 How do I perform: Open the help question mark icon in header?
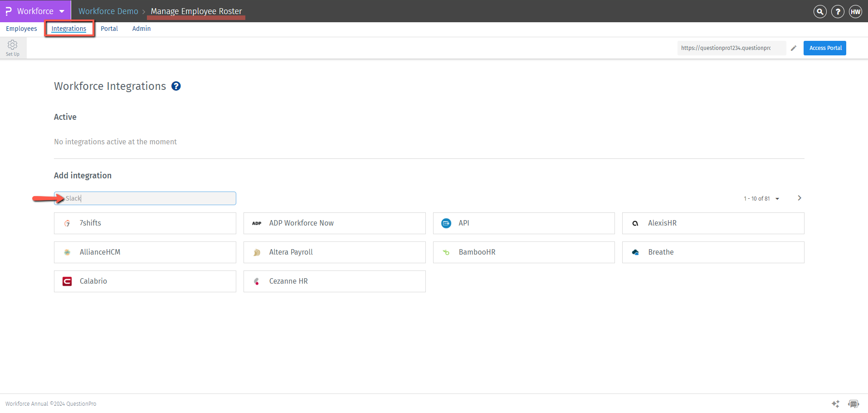pyautogui.click(x=838, y=12)
